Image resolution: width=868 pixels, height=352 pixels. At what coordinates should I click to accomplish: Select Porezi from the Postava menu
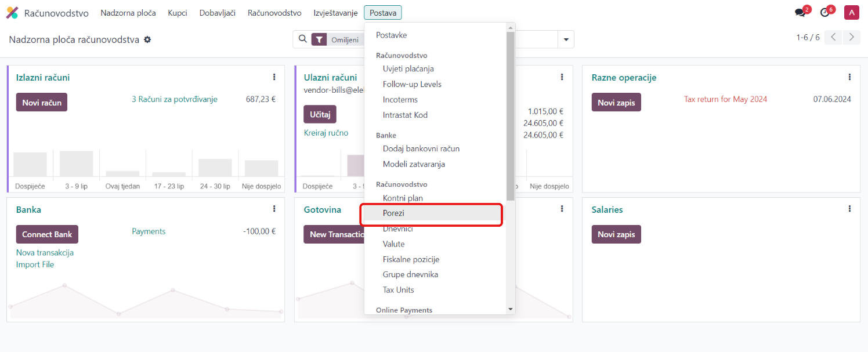[393, 213]
